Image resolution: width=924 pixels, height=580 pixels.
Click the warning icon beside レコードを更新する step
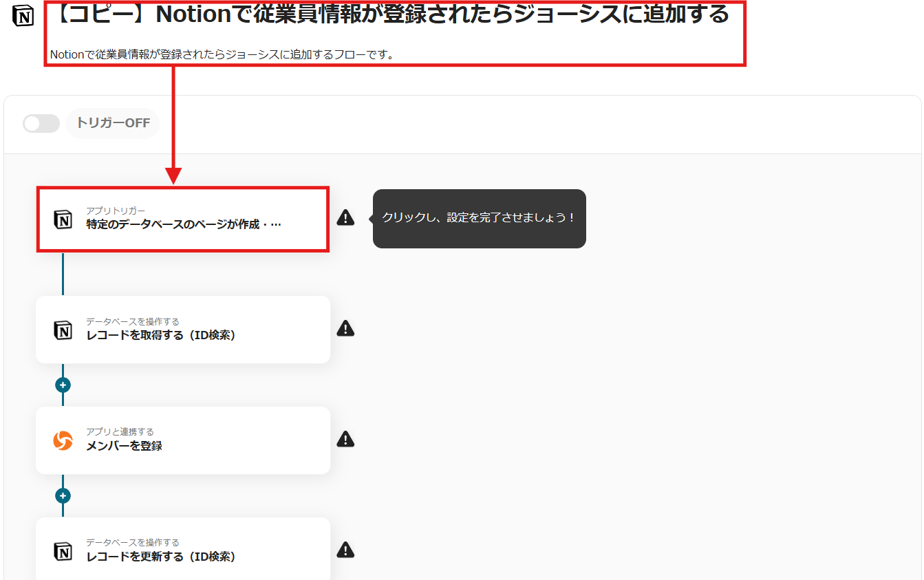pos(345,550)
